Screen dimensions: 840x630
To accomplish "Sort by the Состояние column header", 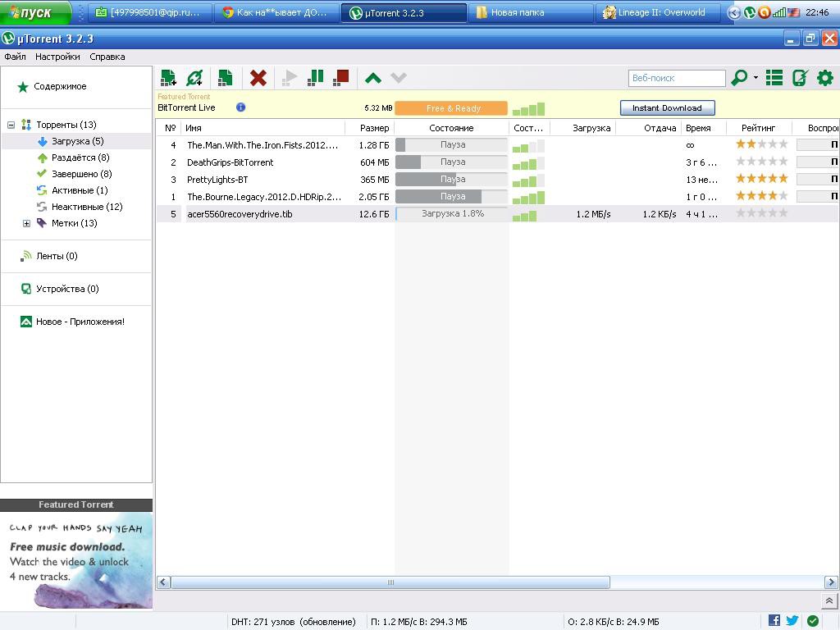I will click(452, 128).
